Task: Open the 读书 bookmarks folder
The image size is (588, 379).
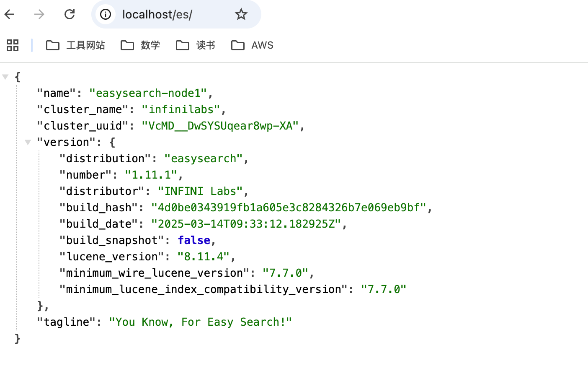Action: (196, 45)
